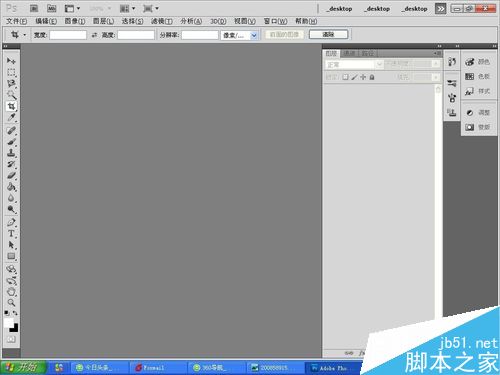This screenshot has height=375, width=500.
Task: Expand the toolbox to two columns
Action: point(5,46)
